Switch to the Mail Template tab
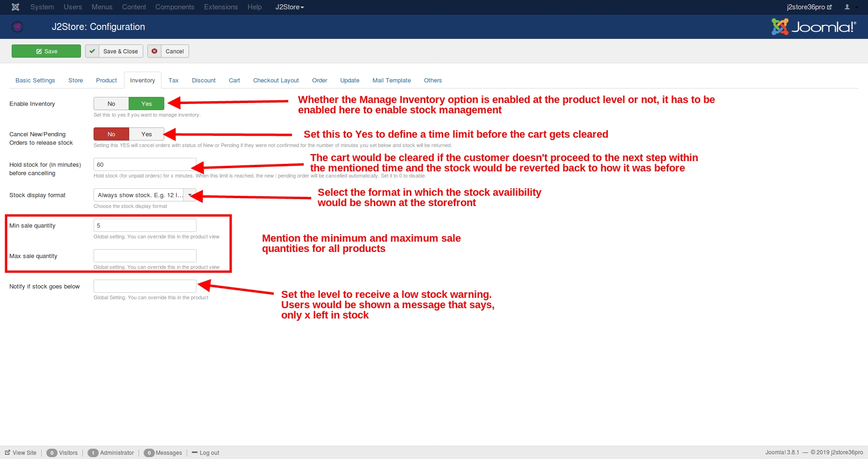 coord(392,80)
